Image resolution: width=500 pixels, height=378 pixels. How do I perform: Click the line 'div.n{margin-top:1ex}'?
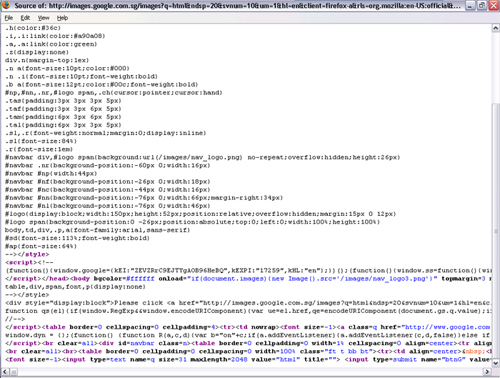pos(47,60)
